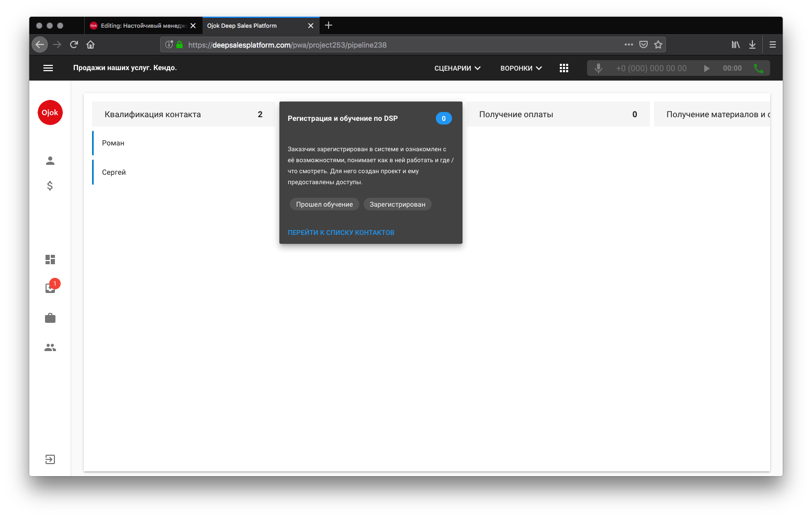The width and height of the screenshot is (812, 518).
Task: Expand the ВОРОНКИ dropdown
Action: [x=520, y=68]
